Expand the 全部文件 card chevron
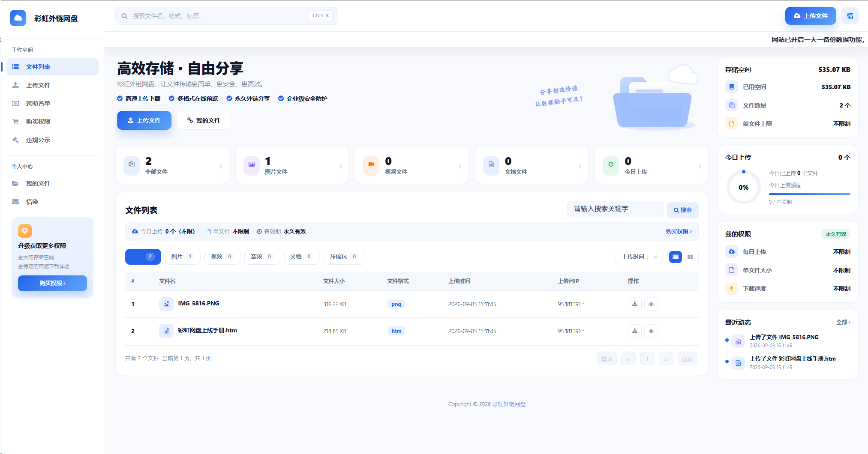 click(220, 167)
